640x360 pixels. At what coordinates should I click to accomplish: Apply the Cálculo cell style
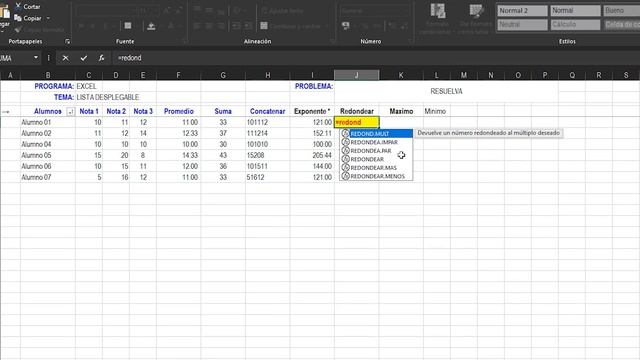click(x=575, y=24)
